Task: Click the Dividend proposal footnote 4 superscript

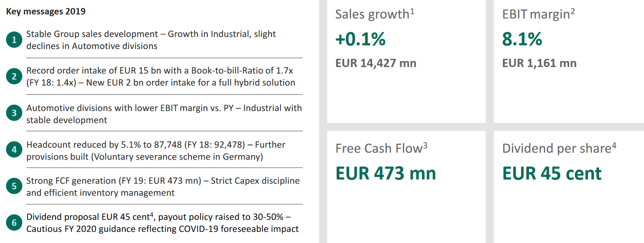Action: tap(152, 214)
